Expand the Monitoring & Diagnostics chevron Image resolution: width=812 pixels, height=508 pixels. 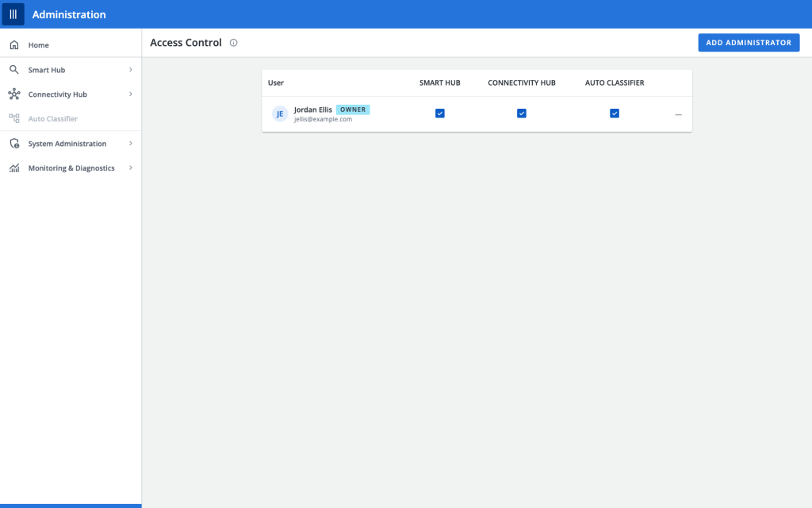click(131, 167)
